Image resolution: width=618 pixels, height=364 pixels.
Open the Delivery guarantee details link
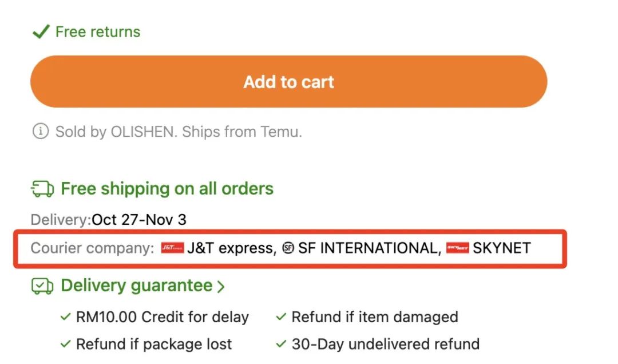(136, 285)
